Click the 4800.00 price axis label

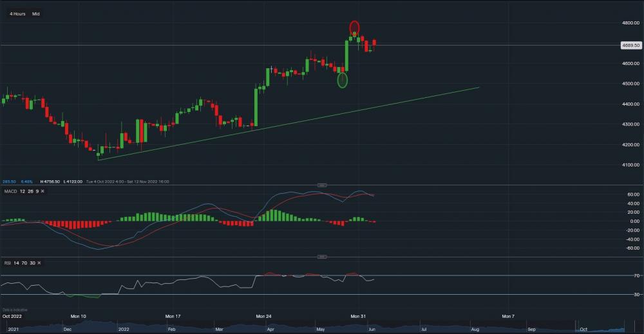pyautogui.click(x=631, y=23)
